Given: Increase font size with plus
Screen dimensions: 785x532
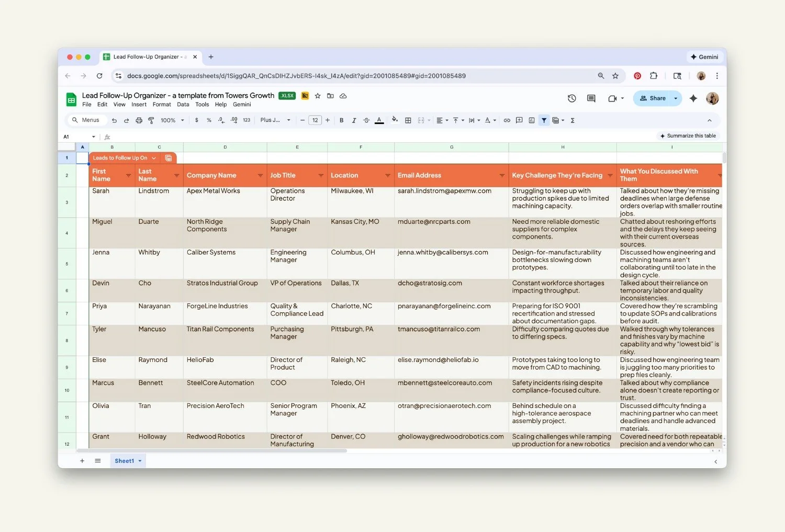Looking at the screenshot, I should click(x=328, y=120).
